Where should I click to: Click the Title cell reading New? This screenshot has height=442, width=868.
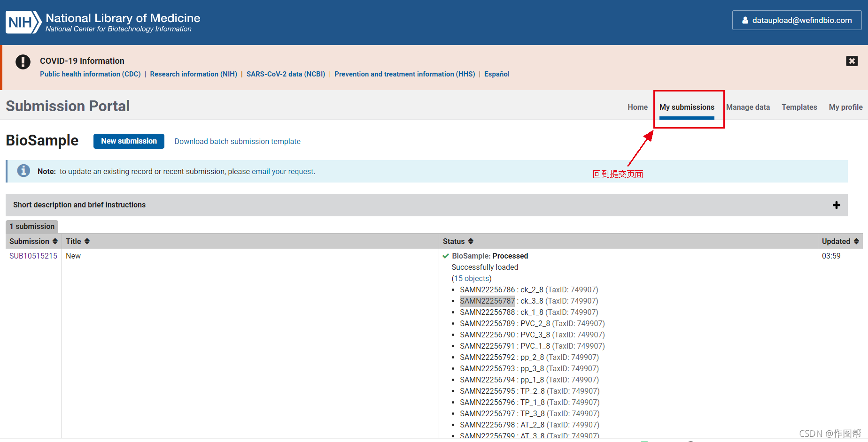tap(73, 256)
